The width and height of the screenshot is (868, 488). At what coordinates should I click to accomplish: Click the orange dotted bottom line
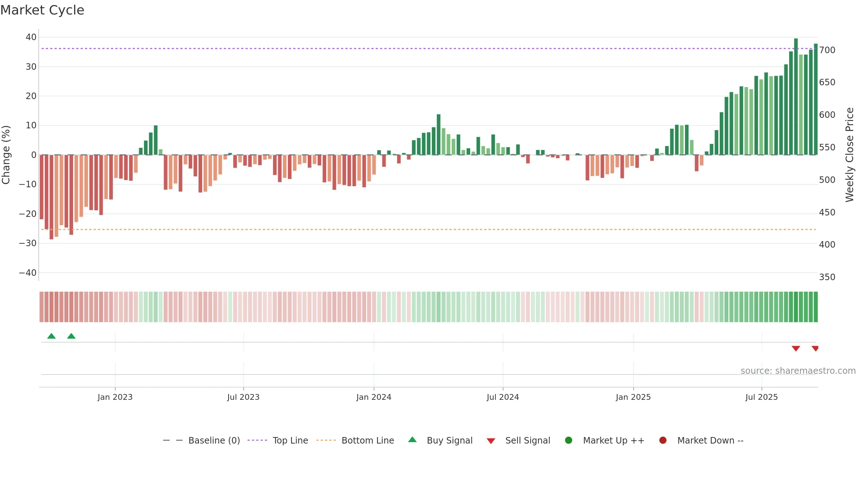[429, 229]
